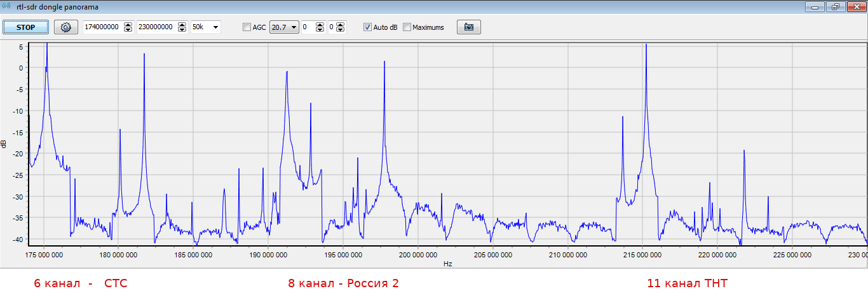
Task: Open the settings gear dialog
Action: 65,27
